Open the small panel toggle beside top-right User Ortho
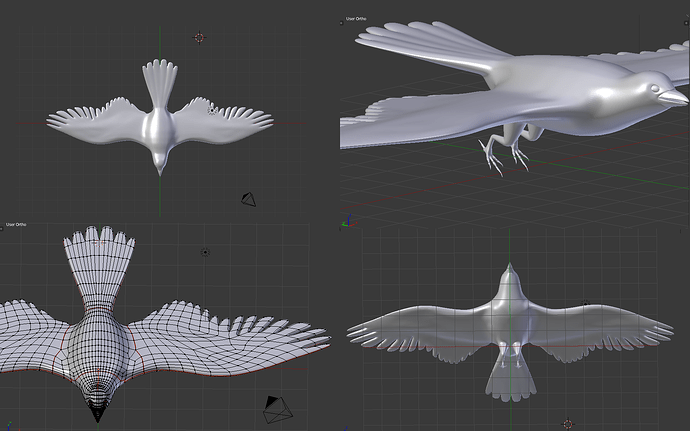Screen dimensions: 690x431 click(341, 23)
